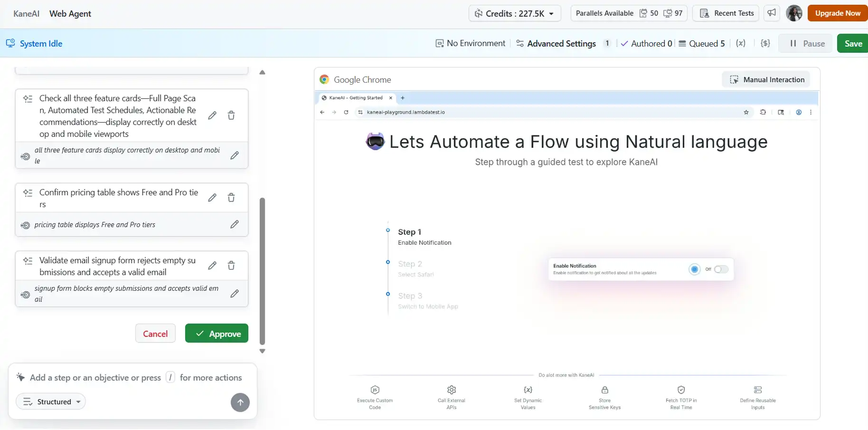Submit objective with the up arrow button
Screen dimensions: 868x430
point(240,402)
